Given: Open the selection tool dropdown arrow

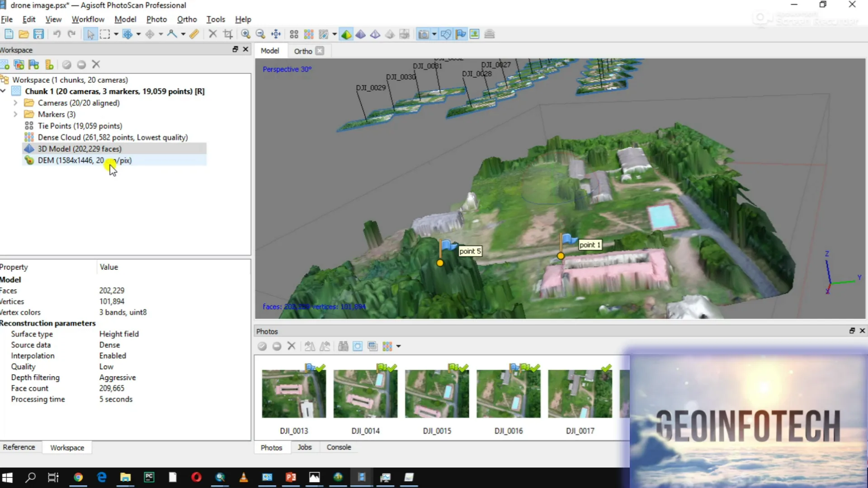Looking at the screenshot, I should (x=116, y=34).
